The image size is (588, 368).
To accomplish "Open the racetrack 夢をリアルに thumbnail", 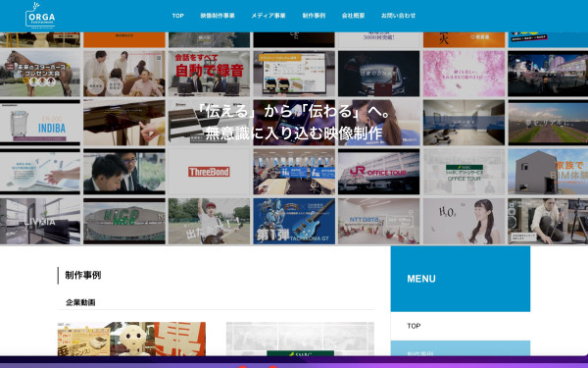I will [x=548, y=123].
